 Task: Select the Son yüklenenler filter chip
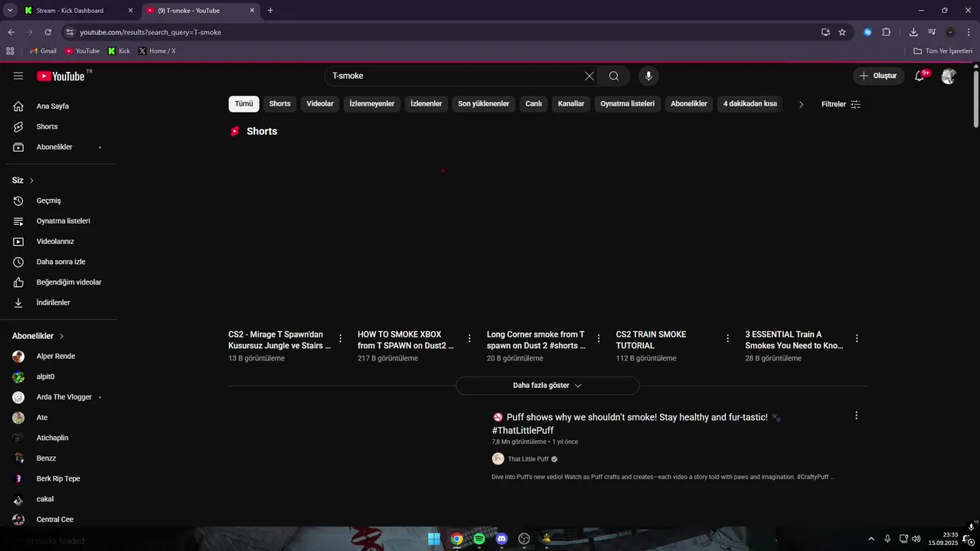484,104
